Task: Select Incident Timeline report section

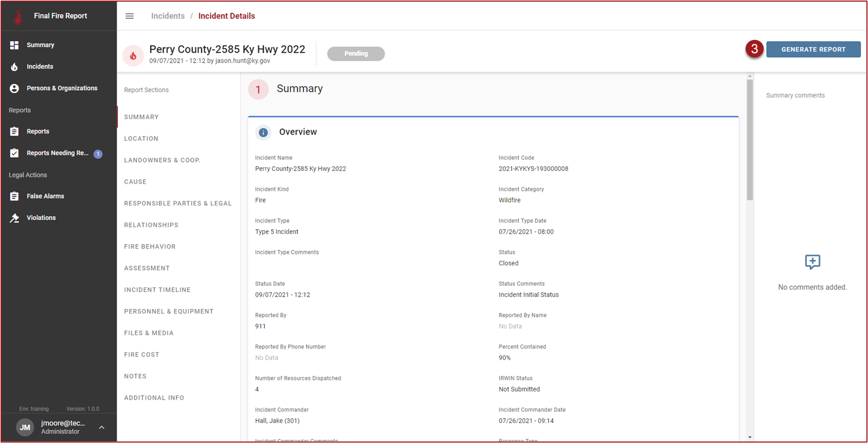Action: coord(157,290)
